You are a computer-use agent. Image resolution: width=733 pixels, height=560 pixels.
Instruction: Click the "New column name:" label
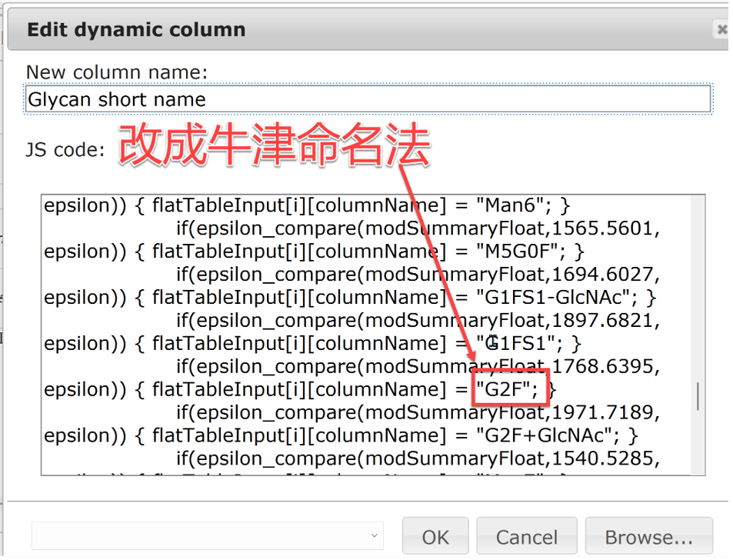tap(117, 72)
